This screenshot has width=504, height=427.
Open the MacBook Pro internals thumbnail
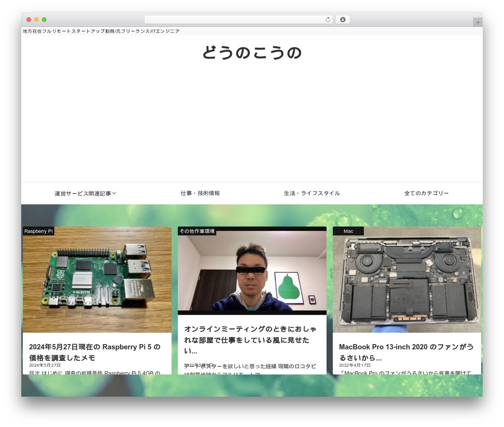pos(407,280)
